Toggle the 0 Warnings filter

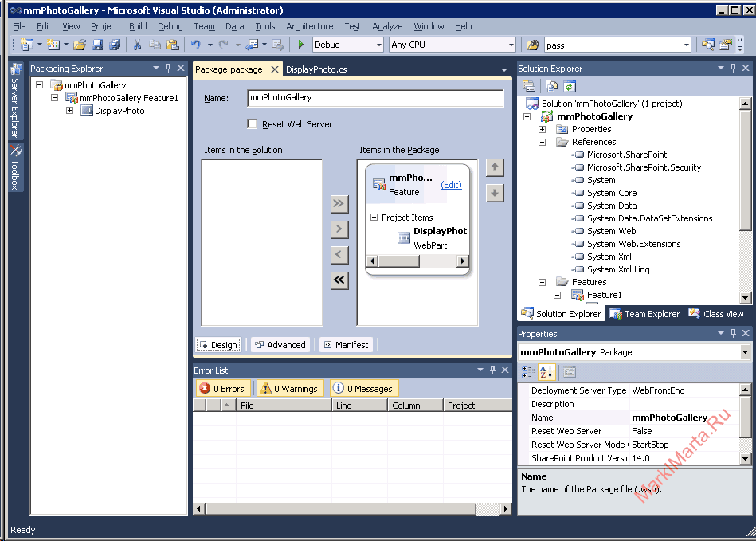click(289, 388)
